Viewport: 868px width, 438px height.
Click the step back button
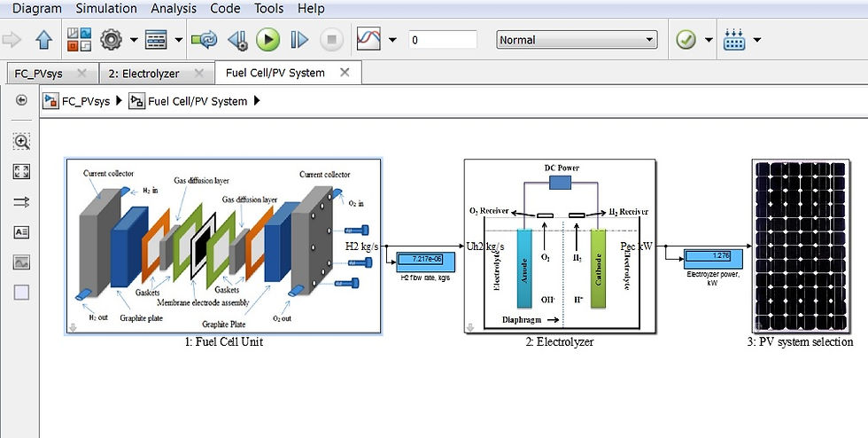click(238, 40)
